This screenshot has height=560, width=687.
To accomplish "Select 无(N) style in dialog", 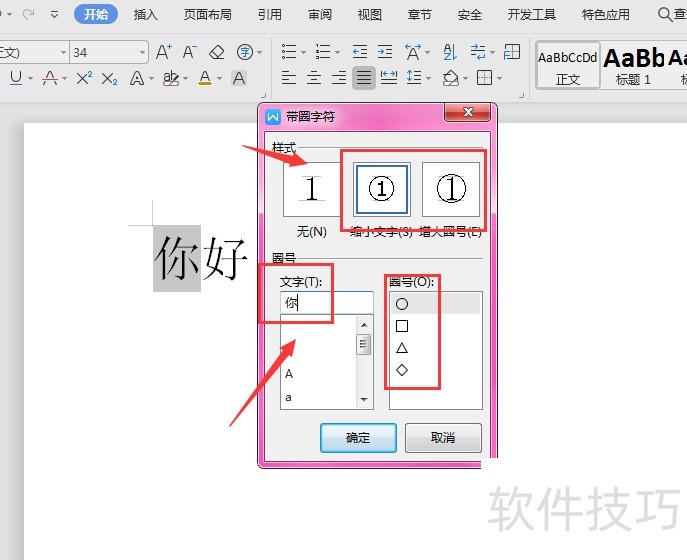I will click(312, 189).
